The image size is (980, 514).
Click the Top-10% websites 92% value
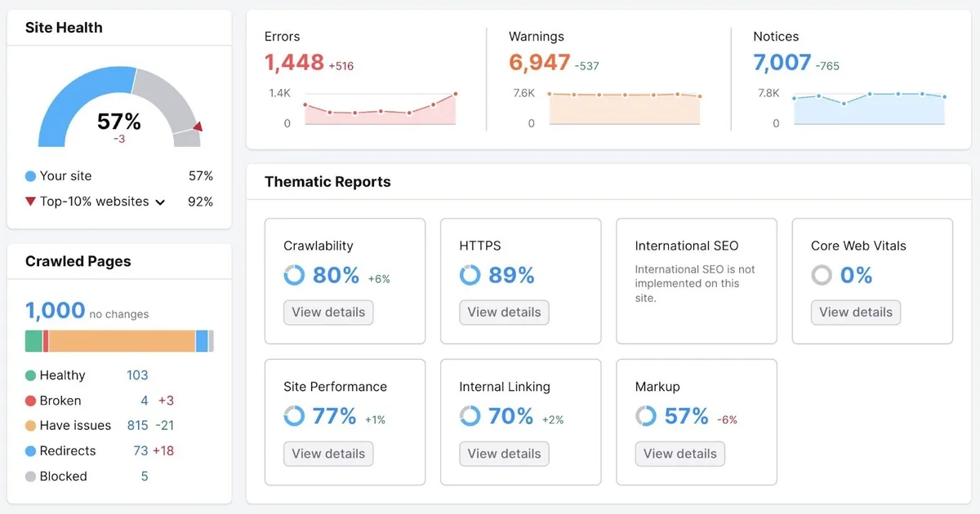(x=201, y=202)
